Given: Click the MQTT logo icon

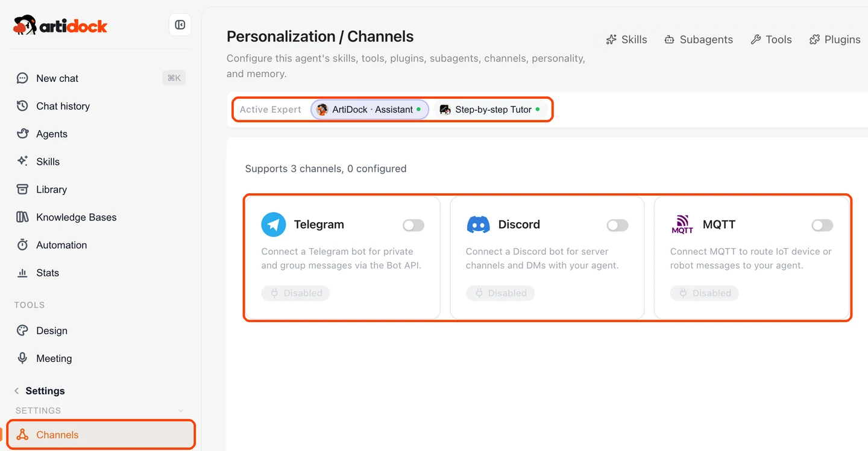Looking at the screenshot, I should pyautogui.click(x=682, y=225).
